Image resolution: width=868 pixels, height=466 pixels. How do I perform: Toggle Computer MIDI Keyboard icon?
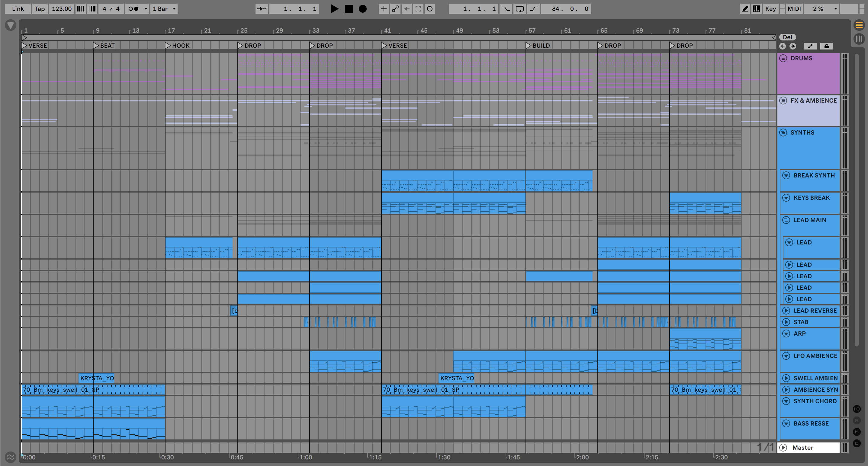coord(757,9)
